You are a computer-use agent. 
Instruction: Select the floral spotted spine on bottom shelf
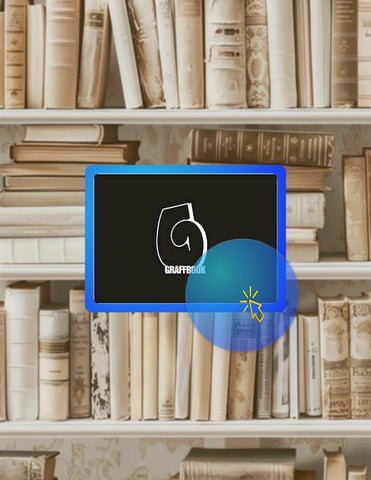100,365
